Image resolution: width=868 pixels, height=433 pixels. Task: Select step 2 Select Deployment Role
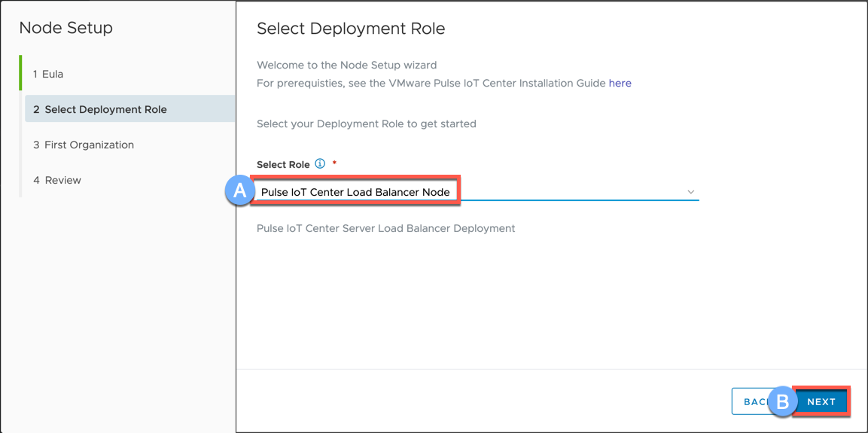click(129, 108)
